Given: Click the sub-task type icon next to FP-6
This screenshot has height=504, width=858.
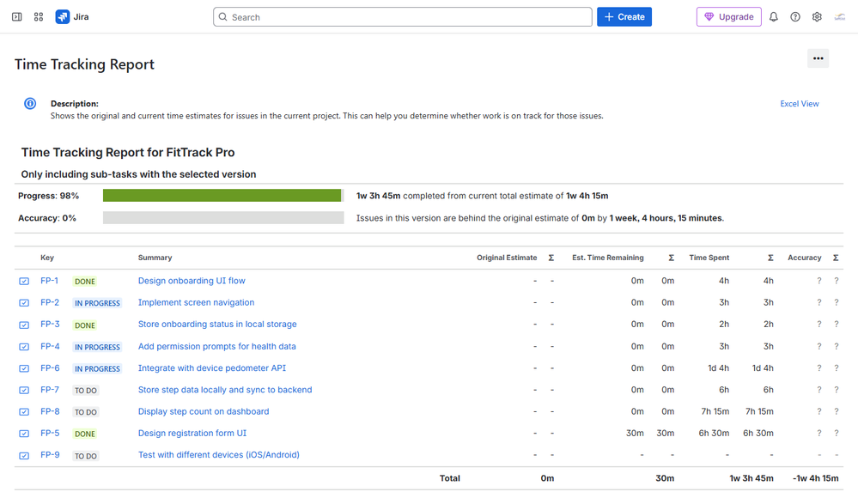Looking at the screenshot, I should pos(23,367).
